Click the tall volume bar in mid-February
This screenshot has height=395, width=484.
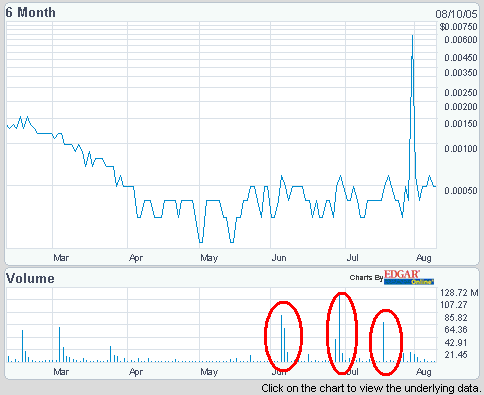click(x=22, y=346)
